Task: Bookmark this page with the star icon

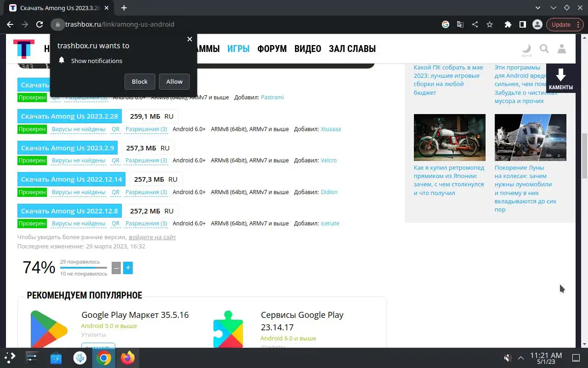Action: (490, 24)
